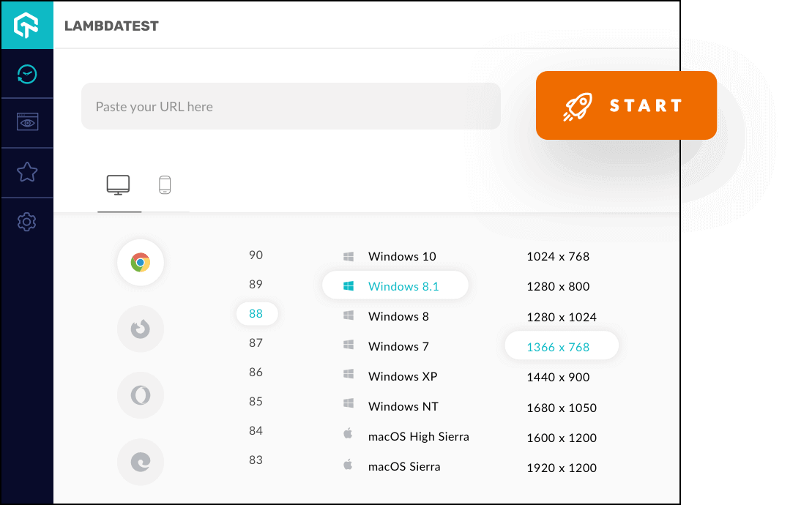The height and width of the screenshot is (505, 812).
Task: Select browser version 83
Action: [256, 460]
